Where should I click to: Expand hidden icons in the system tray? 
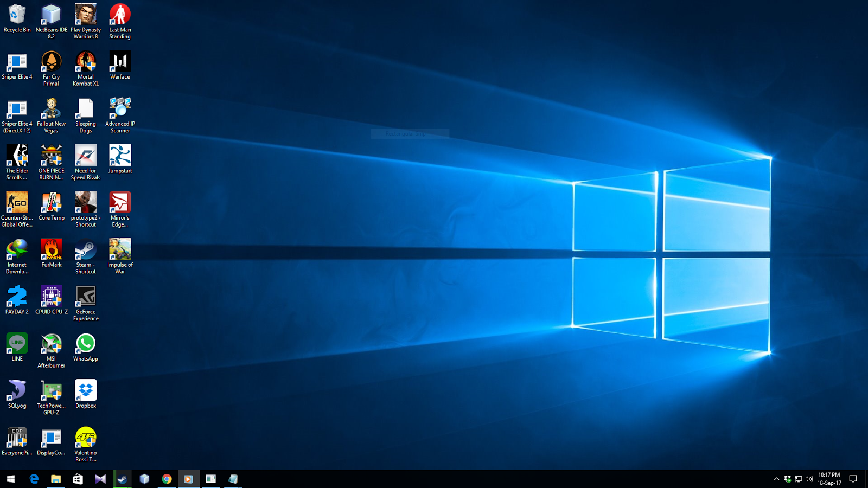click(777, 479)
